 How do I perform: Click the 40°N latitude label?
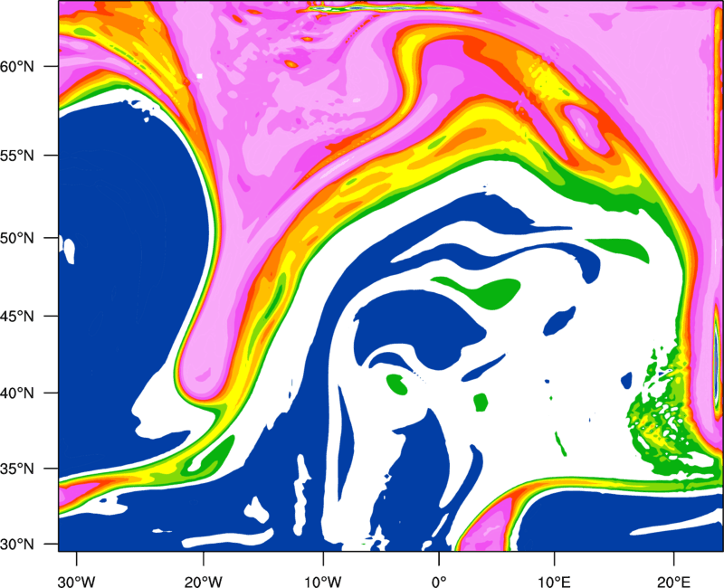17,394
